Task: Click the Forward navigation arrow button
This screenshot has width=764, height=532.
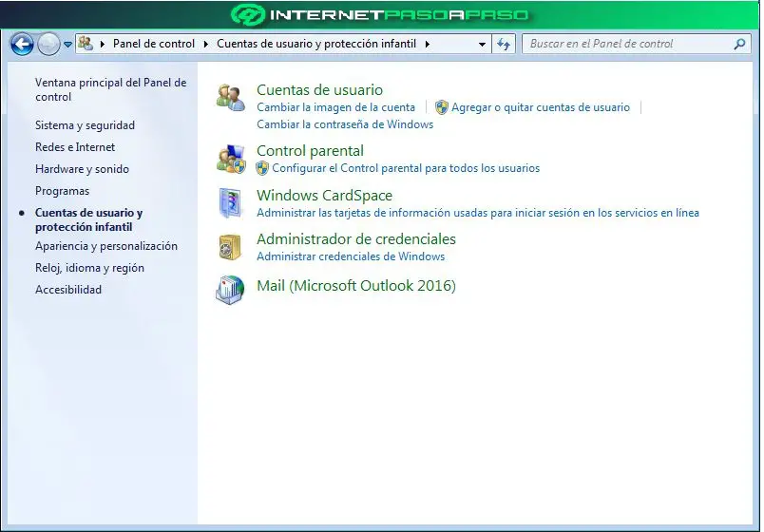Action: pyautogui.click(x=48, y=45)
